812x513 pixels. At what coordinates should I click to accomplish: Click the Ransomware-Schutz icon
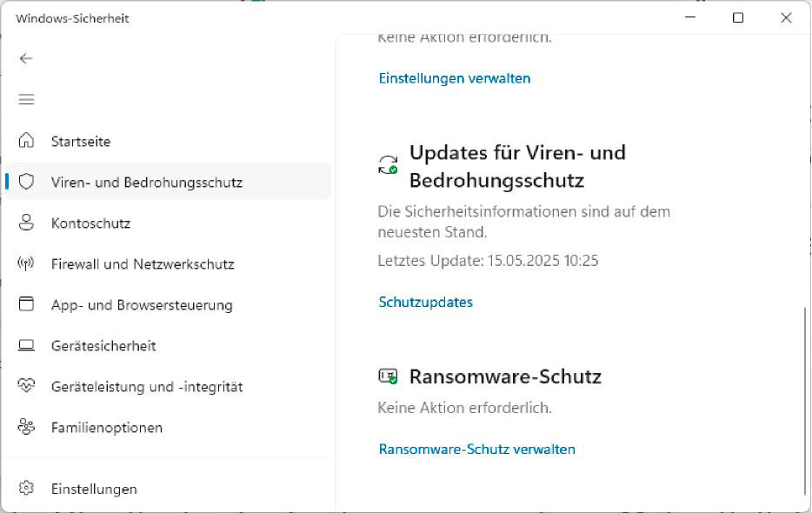(388, 376)
